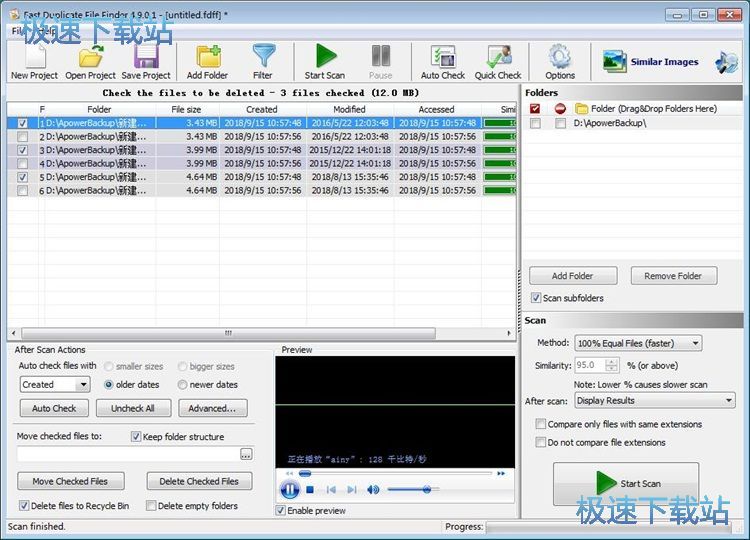Open the Created date type dropdown
This screenshot has width=750, height=540.
(55, 384)
